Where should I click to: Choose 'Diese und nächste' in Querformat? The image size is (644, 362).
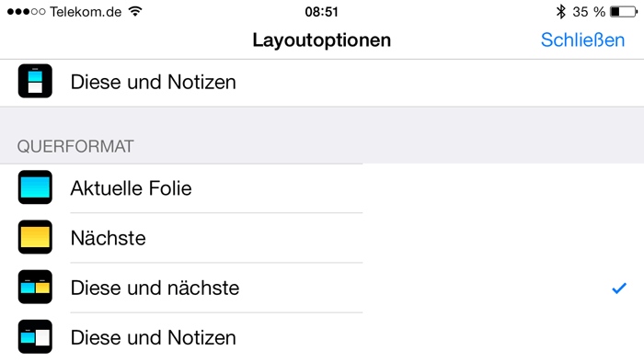pyautogui.click(x=322, y=288)
